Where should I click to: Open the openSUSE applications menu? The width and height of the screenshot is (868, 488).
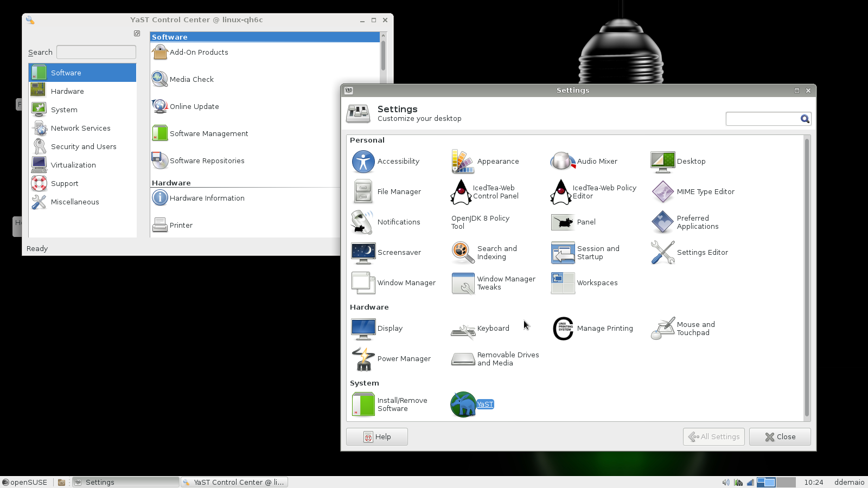(25, 482)
